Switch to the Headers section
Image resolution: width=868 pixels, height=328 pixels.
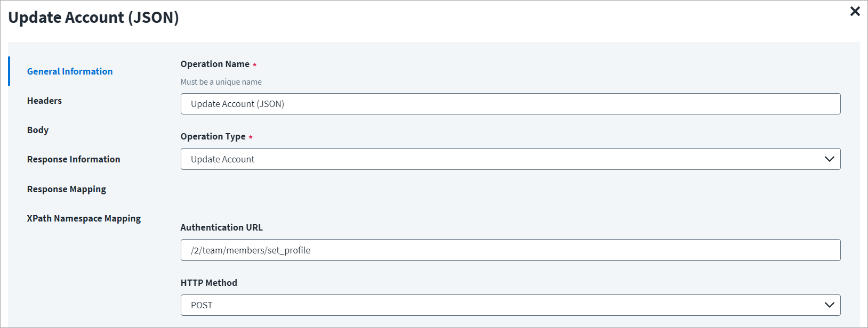click(44, 100)
